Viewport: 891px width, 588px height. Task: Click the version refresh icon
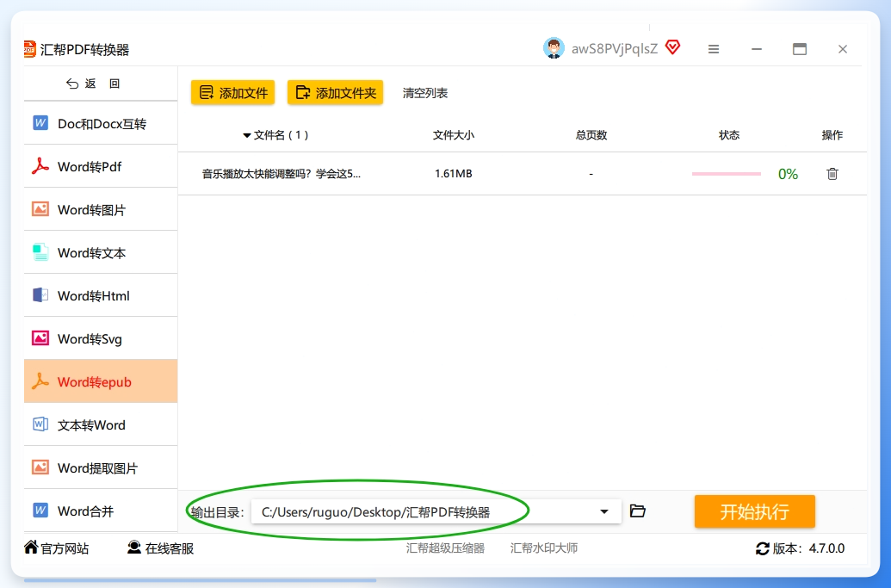click(762, 548)
